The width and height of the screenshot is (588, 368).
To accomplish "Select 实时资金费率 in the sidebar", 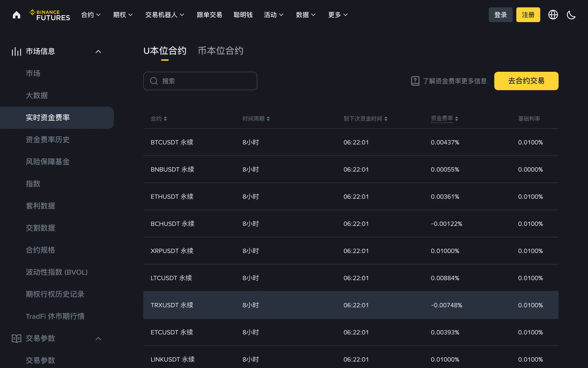I will pos(57,118).
